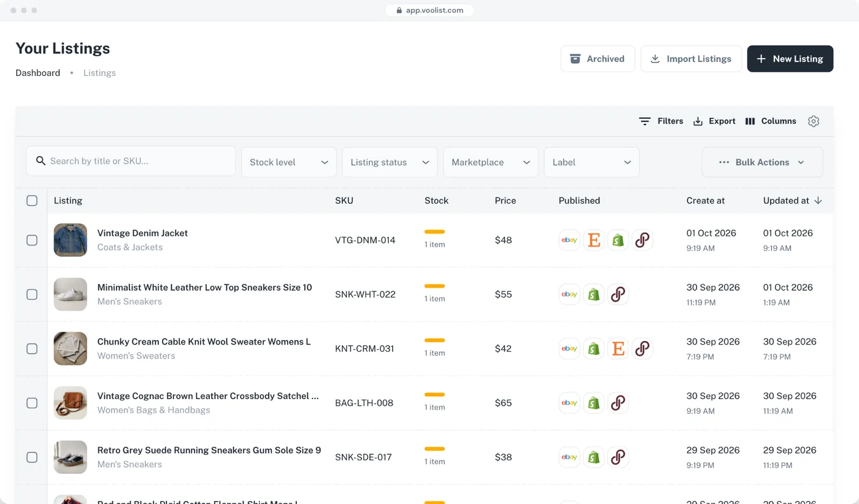This screenshot has height=504, width=859.
Task: Click the eBay icon for SNK-WHT-022 listing
Action: pyautogui.click(x=569, y=294)
